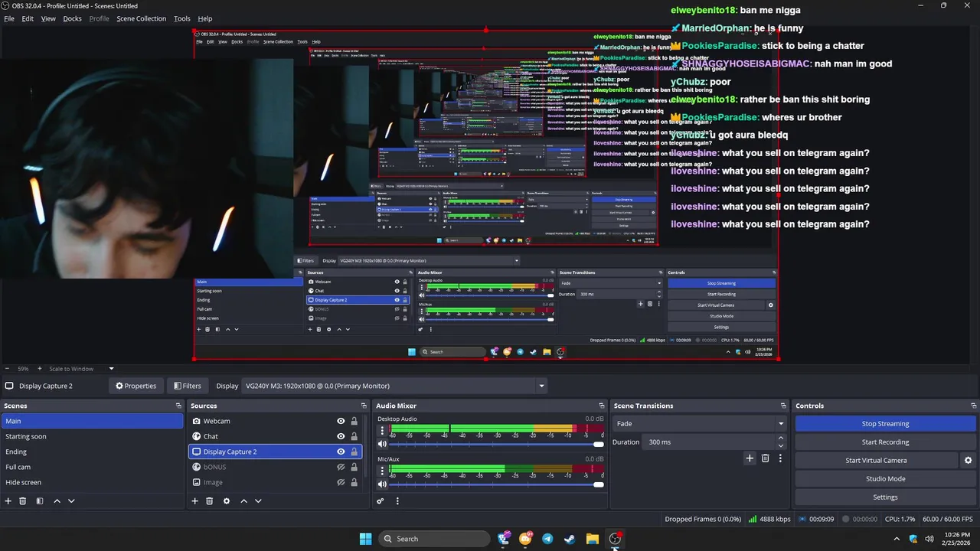This screenshot has width=980, height=551.
Task: Move the source up in the Sources list
Action: (243, 500)
